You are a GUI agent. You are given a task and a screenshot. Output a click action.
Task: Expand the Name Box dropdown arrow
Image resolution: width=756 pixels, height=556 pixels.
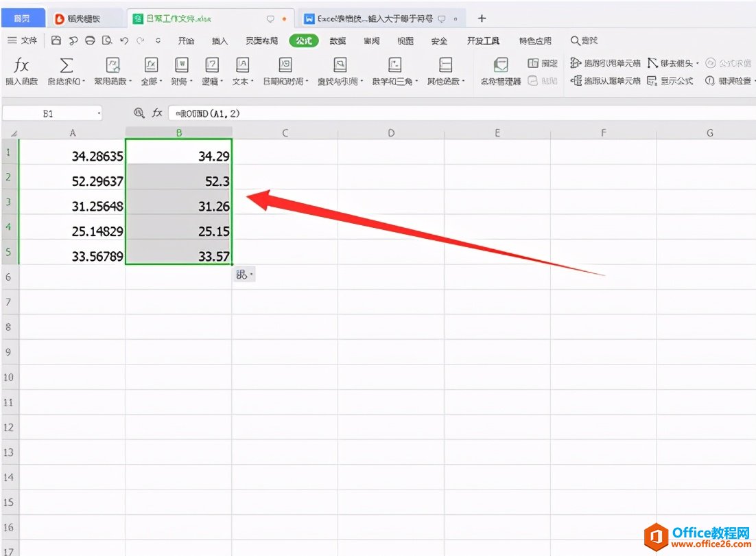[99, 114]
